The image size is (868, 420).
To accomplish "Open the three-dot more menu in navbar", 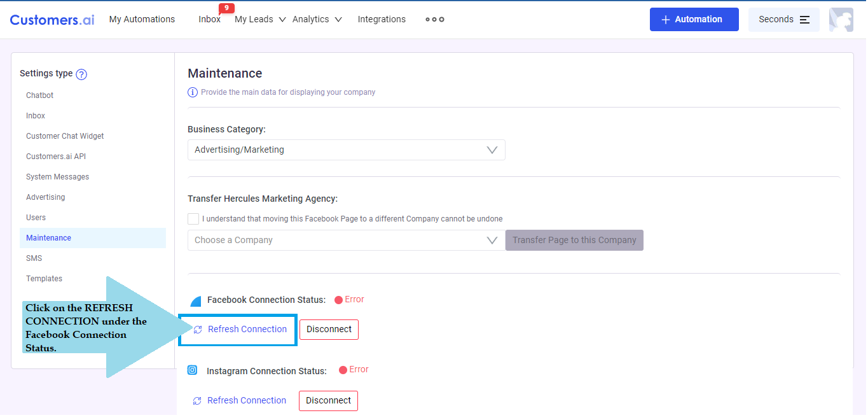I will 435,19.
